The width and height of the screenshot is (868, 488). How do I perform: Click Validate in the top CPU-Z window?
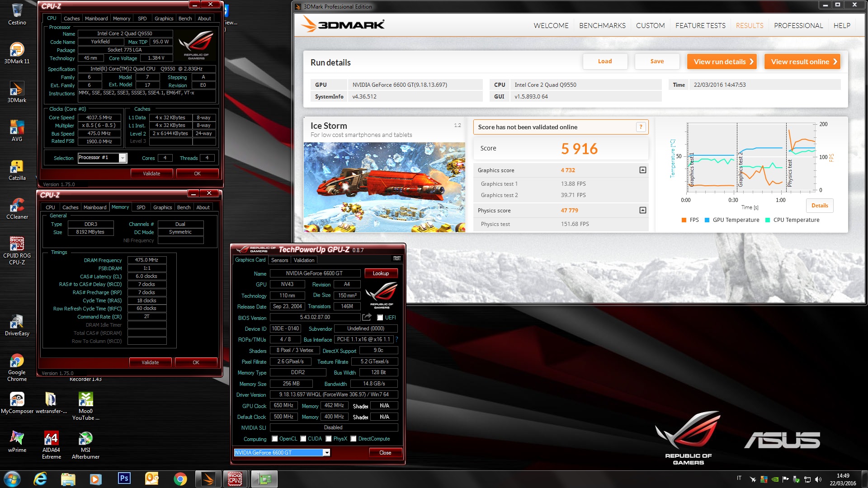pyautogui.click(x=151, y=174)
